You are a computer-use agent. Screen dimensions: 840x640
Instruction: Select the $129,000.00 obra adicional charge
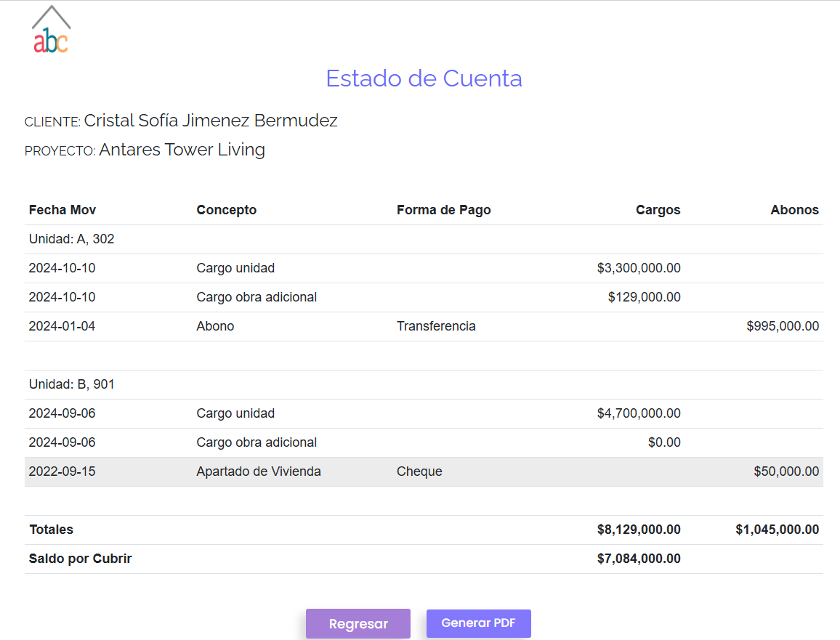tap(644, 297)
